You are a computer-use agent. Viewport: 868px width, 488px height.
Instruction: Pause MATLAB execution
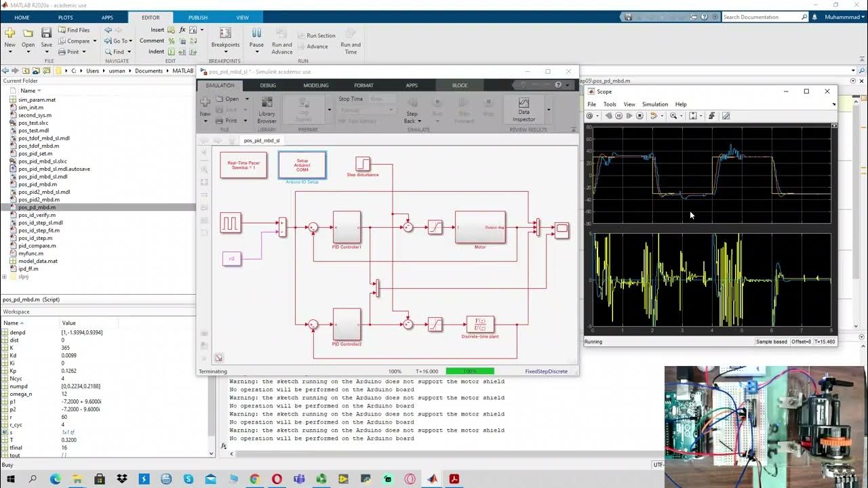click(256, 39)
